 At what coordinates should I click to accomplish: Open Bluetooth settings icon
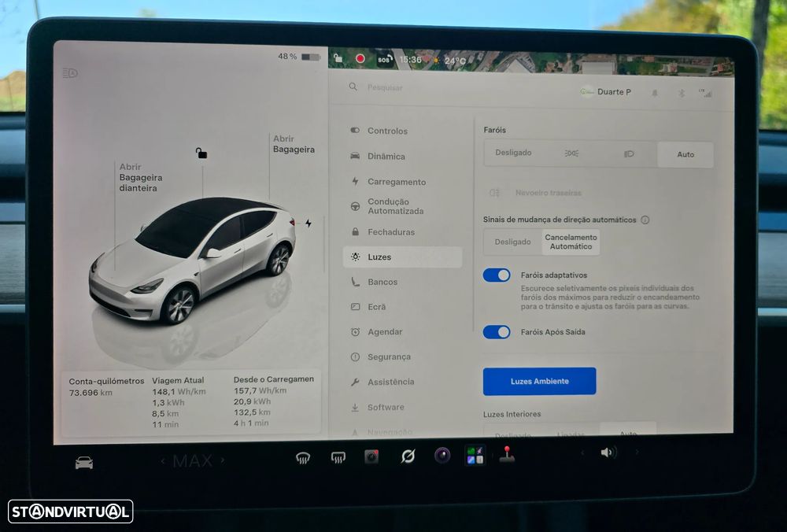coord(682,93)
